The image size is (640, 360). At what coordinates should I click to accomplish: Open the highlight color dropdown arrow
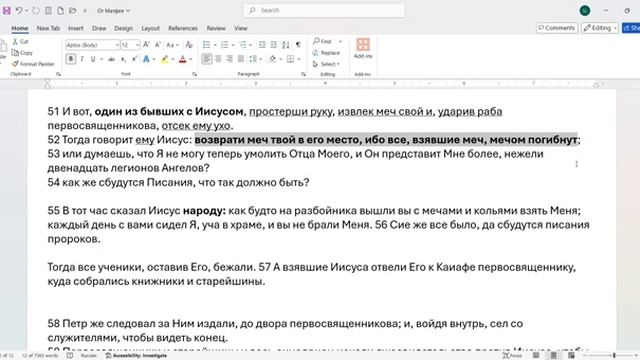(172, 60)
